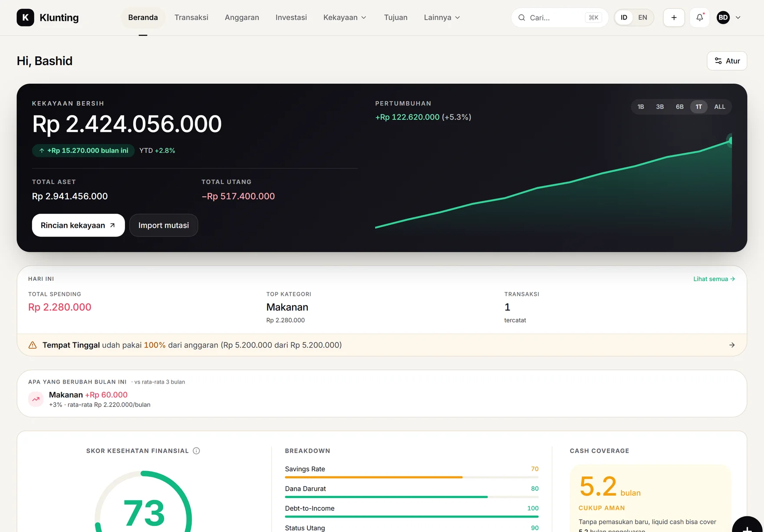Expand the Lainnya menu dropdown

tap(441, 18)
